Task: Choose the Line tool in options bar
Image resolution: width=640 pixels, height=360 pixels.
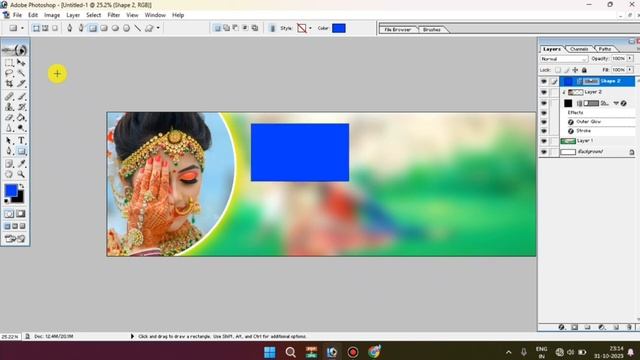Action: click(138, 28)
